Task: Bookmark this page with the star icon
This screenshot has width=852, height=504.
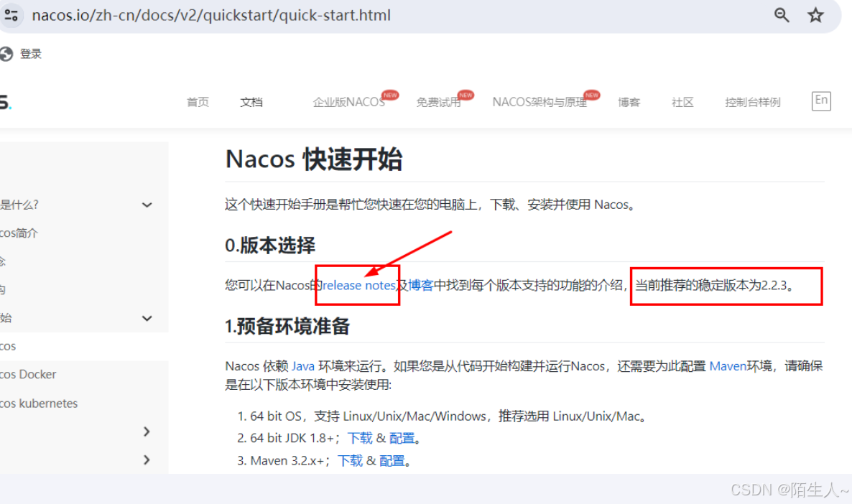Action: pos(815,15)
